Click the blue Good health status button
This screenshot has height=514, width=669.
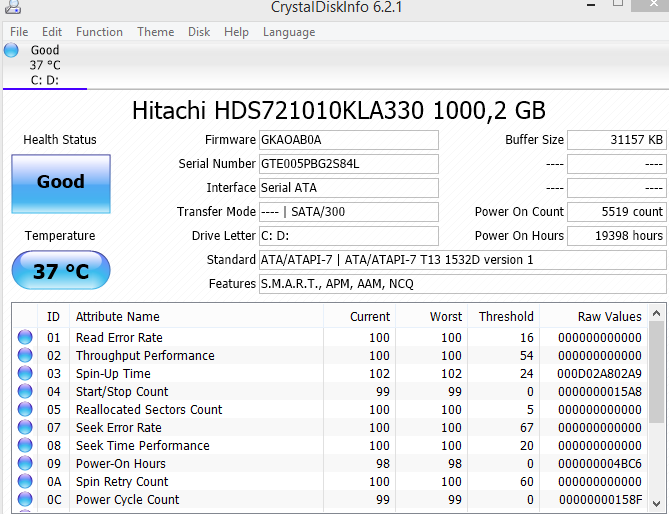[60, 182]
